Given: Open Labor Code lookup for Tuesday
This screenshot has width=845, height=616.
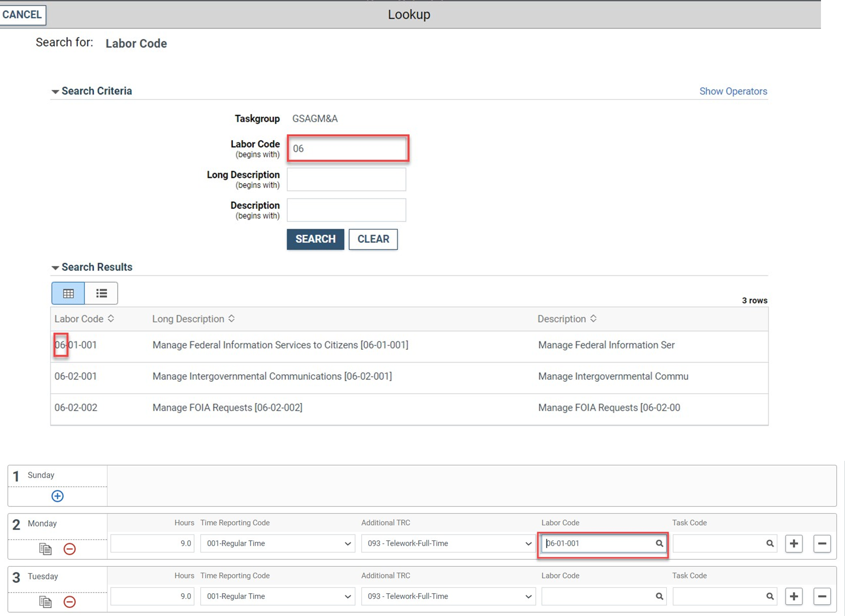Looking at the screenshot, I should 659,596.
